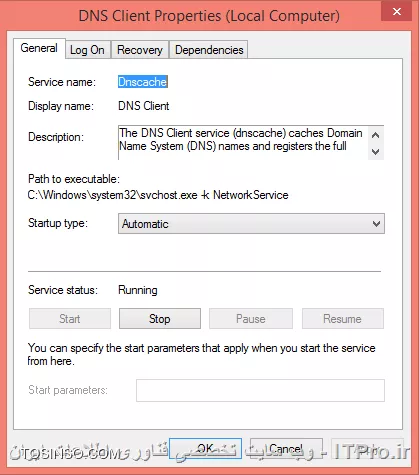Open the Dependencies tab

pyautogui.click(x=209, y=50)
